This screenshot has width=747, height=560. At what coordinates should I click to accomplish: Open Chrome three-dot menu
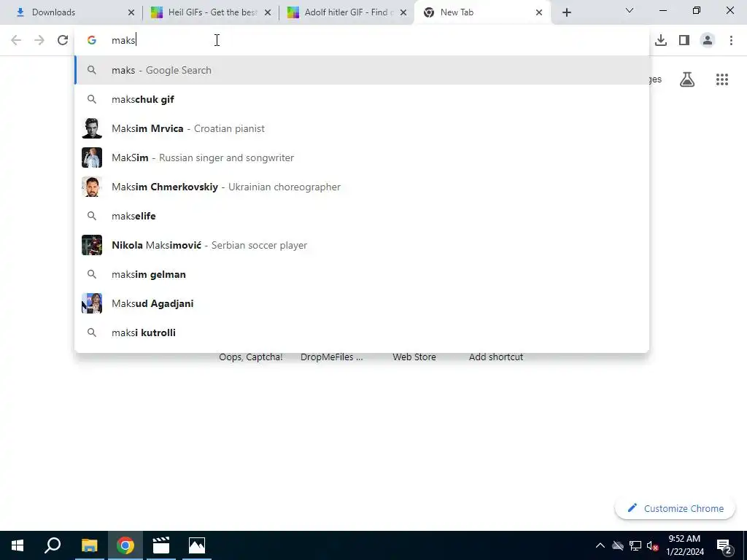(x=731, y=40)
